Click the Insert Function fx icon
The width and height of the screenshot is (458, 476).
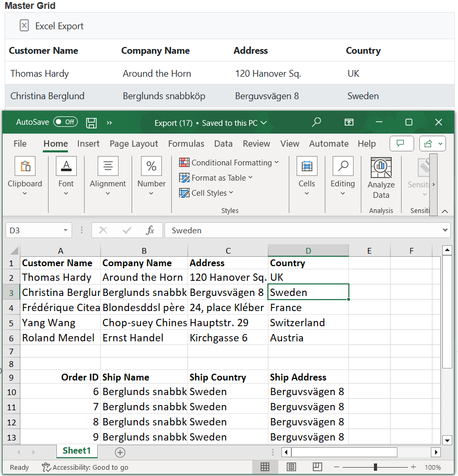pyautogui.click(x=150, y=230)
